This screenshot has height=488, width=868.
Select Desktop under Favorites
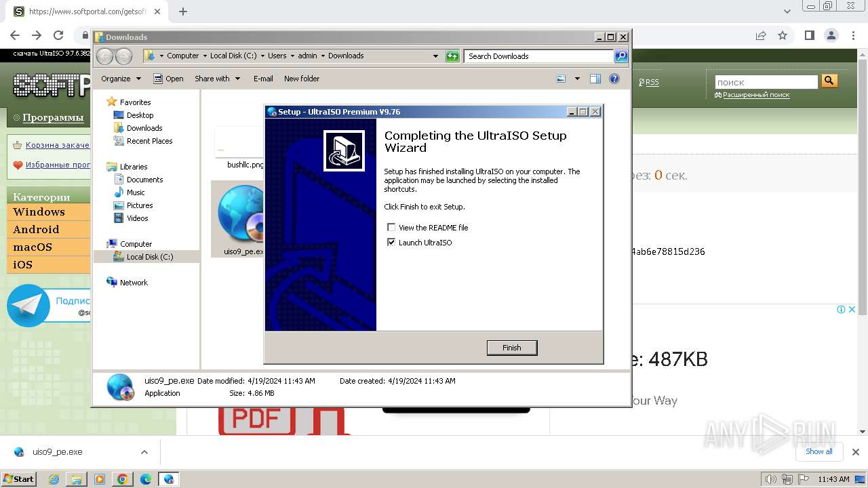coord(140,115)
